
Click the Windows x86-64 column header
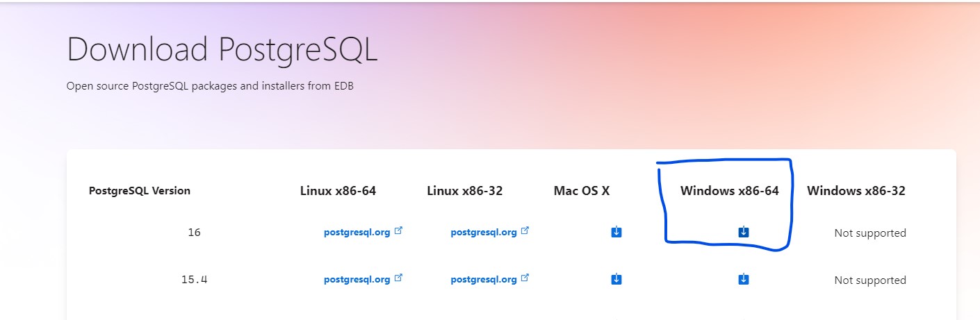[729, 190]
